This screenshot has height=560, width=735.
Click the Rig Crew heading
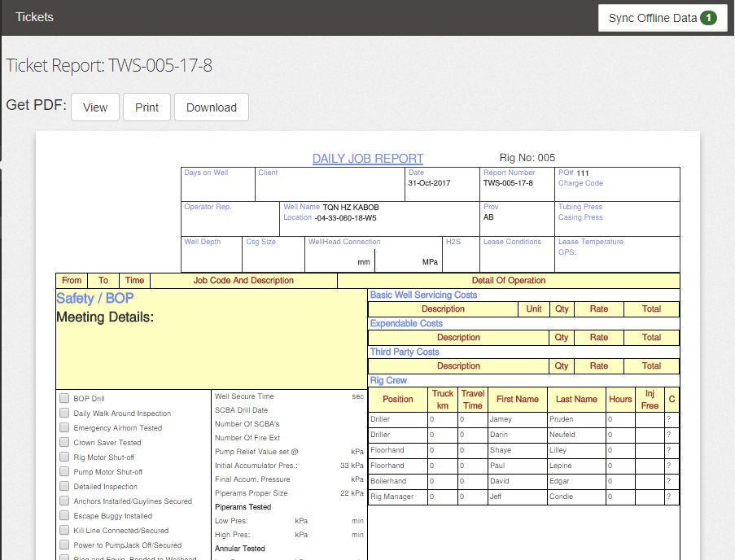point(388,380)
